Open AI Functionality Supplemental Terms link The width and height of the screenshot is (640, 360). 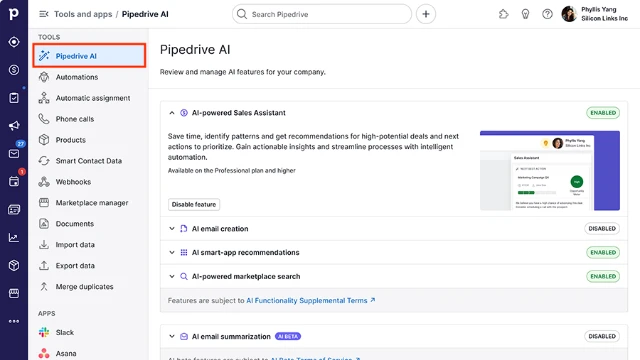point(310,300)
